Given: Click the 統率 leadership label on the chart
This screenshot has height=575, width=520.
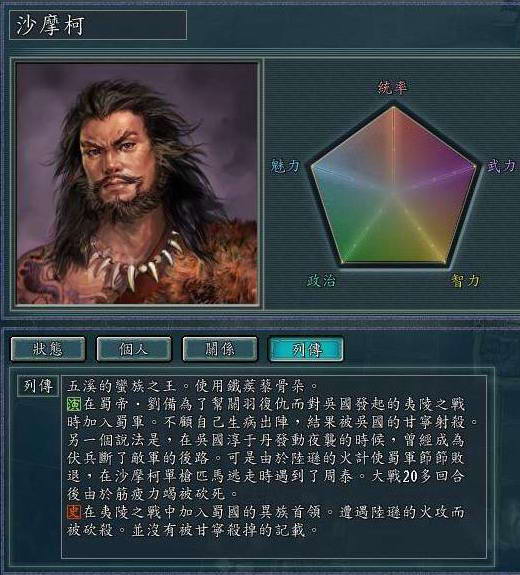Looking at the screenshot, I should tap(392, 88).
